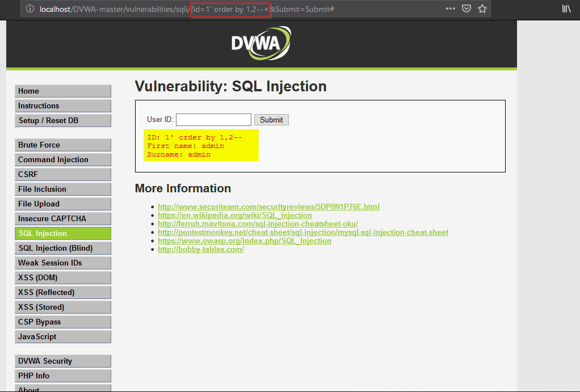This screenshot has height=392, width=580.
Task: Bookmark this page with the star icon
Action: (x=482, y=9)
